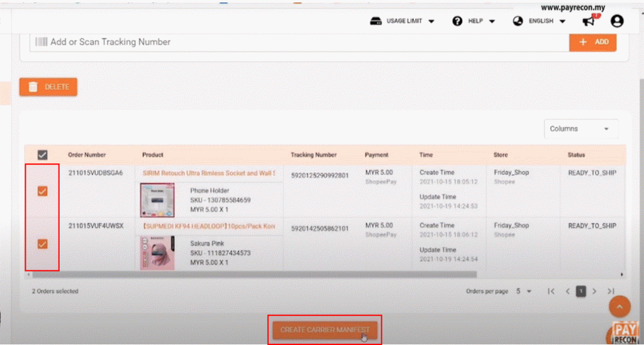
Task: Click the Sakura Pink mask thumbnail
Action: click(157, 253)
